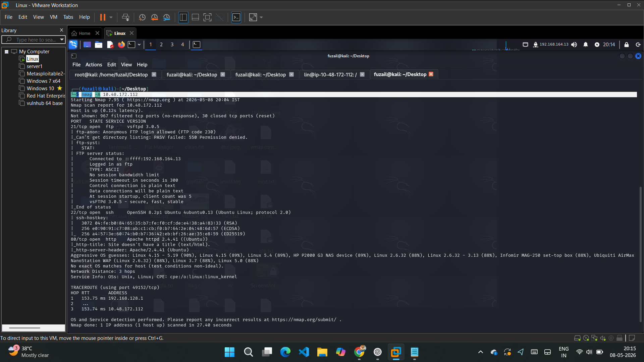Close the root@kali terminal tab
Viewport: 644px width, 362px height.
[154, 74]
